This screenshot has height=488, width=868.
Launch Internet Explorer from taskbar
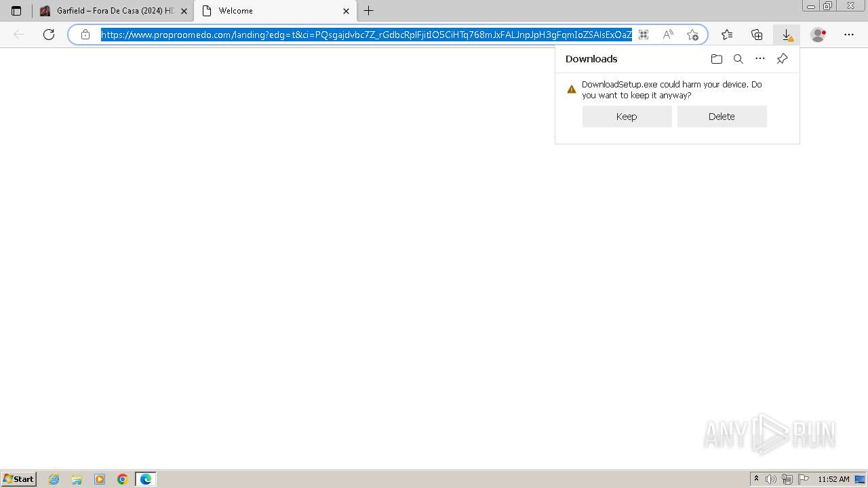(x=54, y=479)
